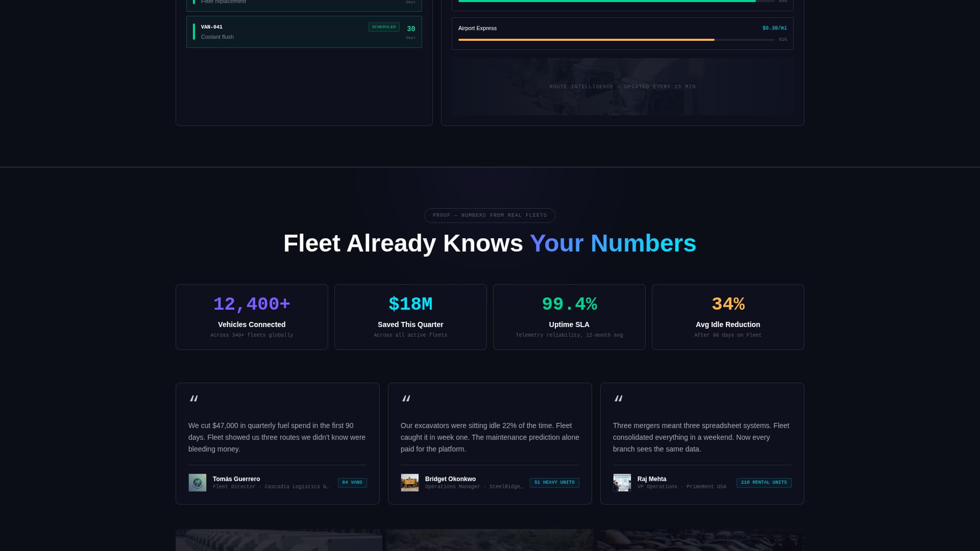Click the 84 VANS badge
This screenshot has height=551, width=980.
click(x=352, y=482)
